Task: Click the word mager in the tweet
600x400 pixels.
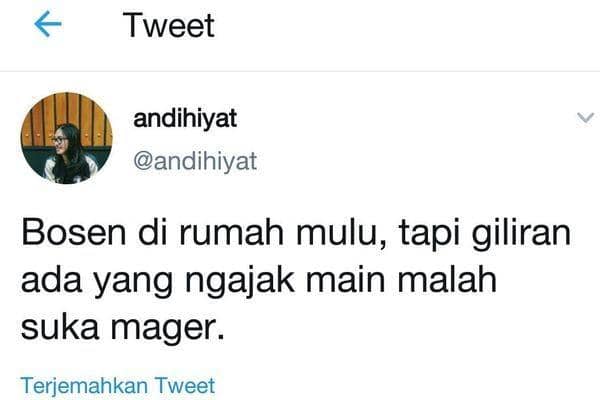Action: click(x=165, y=329)
